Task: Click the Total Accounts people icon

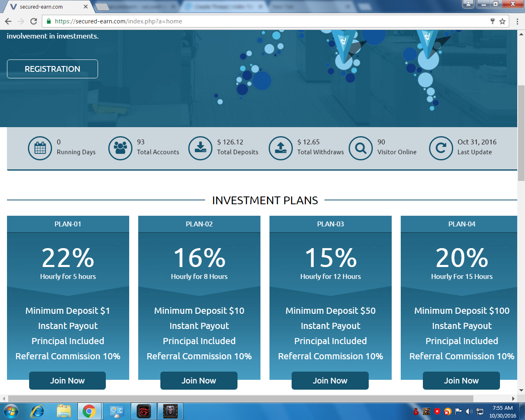Action: pyautogui.click(x=120, y=148)
